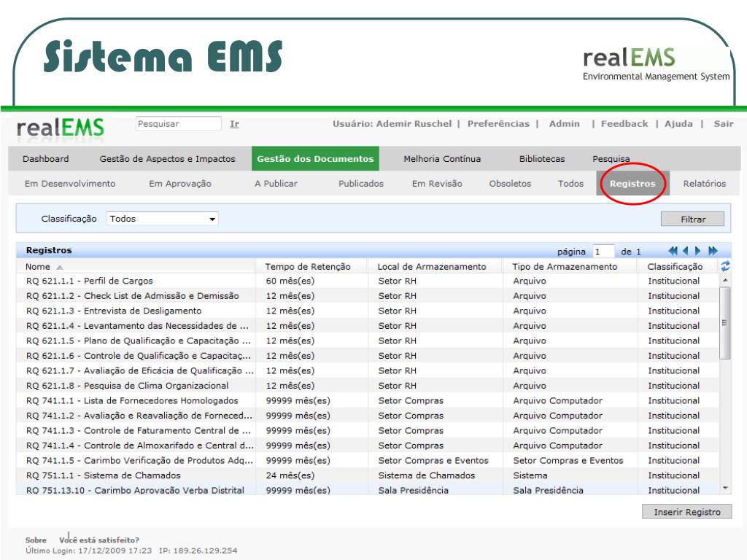The width and height of the screenshot is (747, 560).
Task: Switch to Publicados subtab
Action: [x=360, y=183]
